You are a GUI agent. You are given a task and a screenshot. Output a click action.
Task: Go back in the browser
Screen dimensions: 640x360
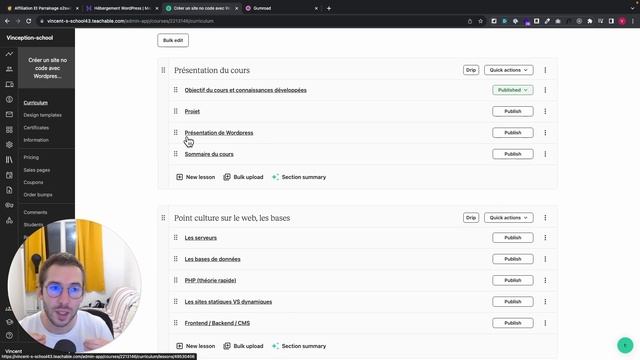click(7, 21)
